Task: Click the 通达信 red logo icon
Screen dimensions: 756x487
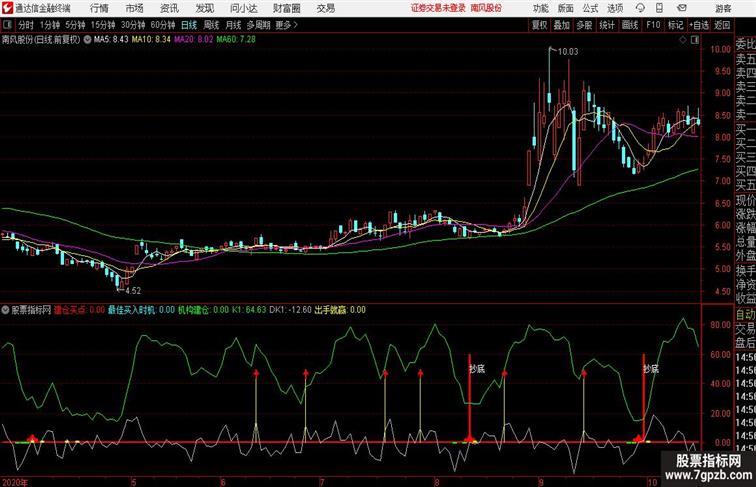Action: point(8,8)
